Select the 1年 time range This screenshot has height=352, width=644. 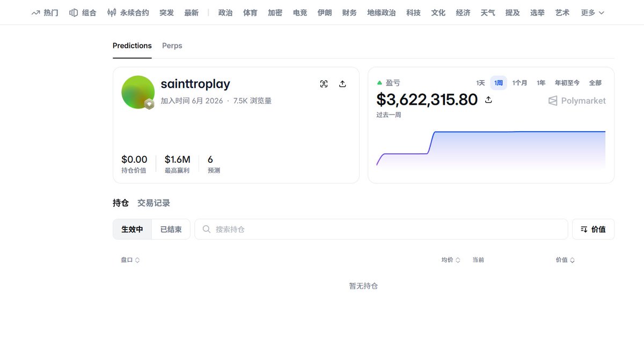point(541,83)
